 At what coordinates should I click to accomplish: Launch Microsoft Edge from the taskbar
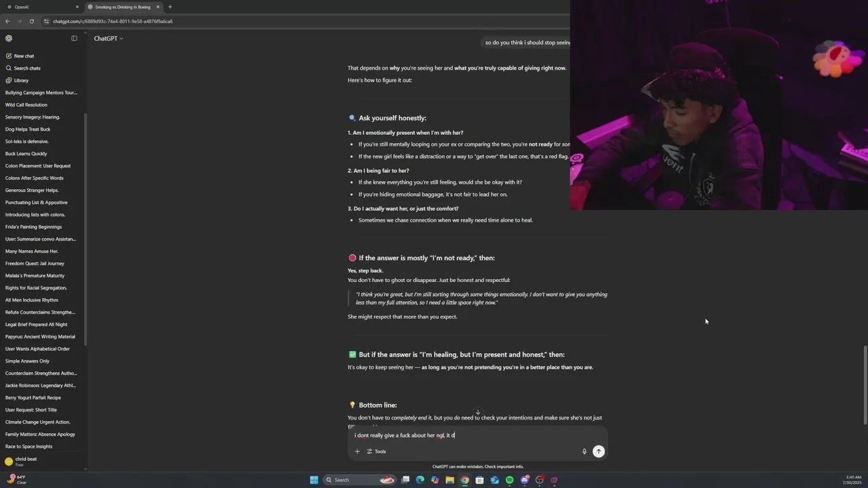[420, 480]
